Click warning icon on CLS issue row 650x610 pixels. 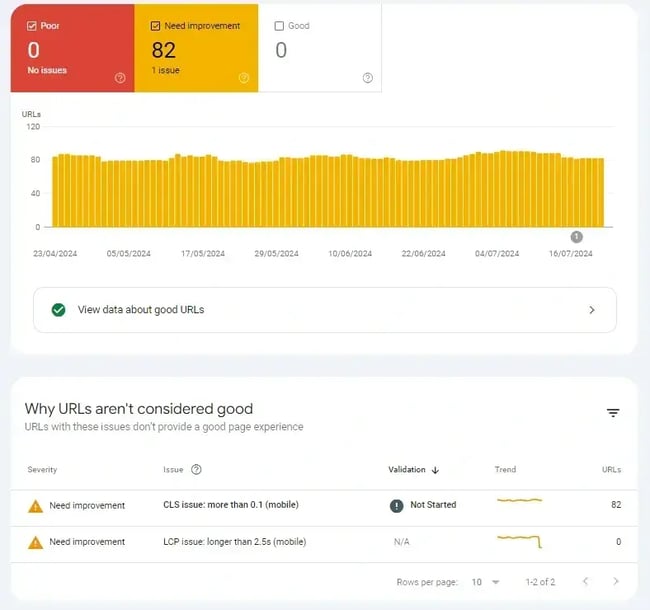pyautogui.click(x=36, y=506)
